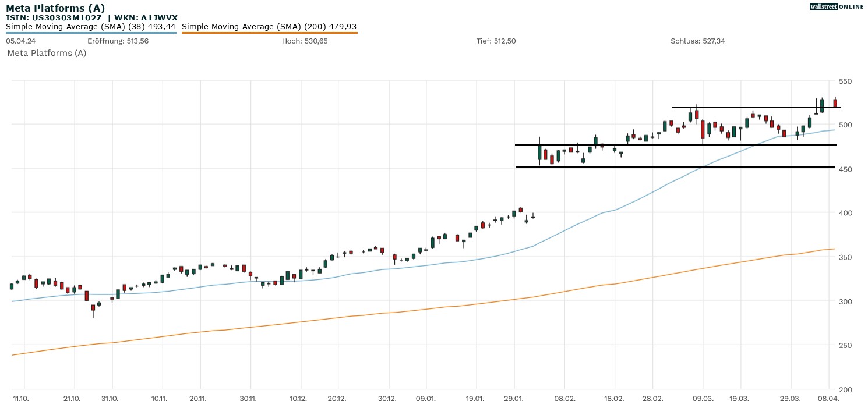Click the blue color bar under SMA (38)
This screenshot has height=401, width=868.
coord(91,33)
